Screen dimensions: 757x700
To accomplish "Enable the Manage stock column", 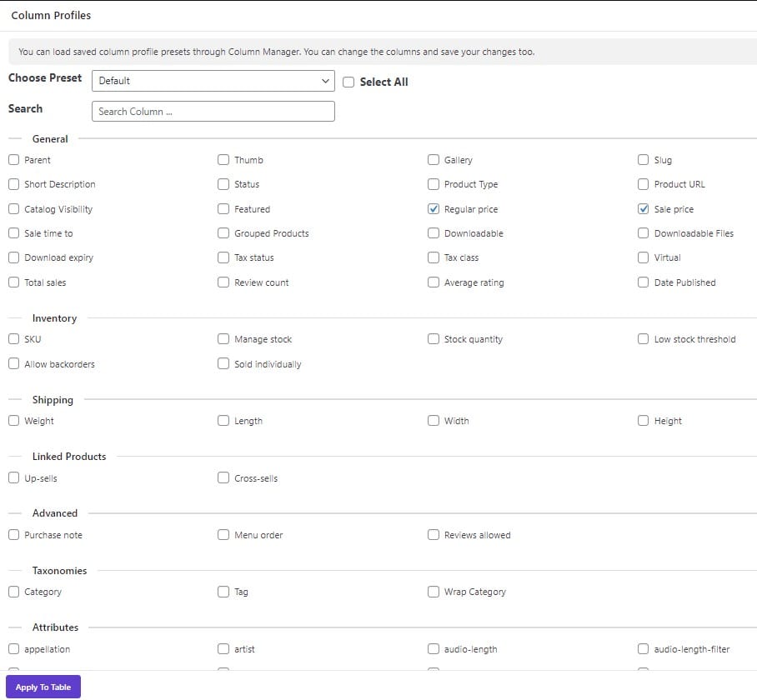I will click(x=223, y=339).
